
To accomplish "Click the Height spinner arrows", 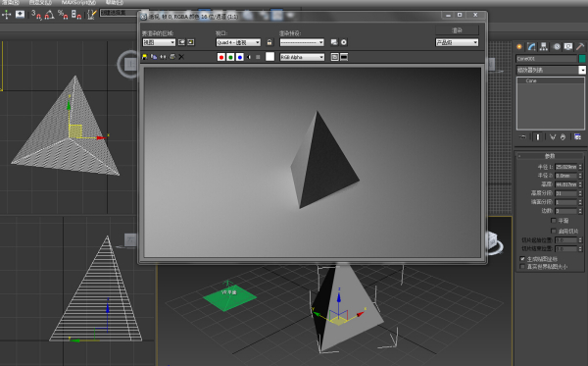I will [580, 184].
